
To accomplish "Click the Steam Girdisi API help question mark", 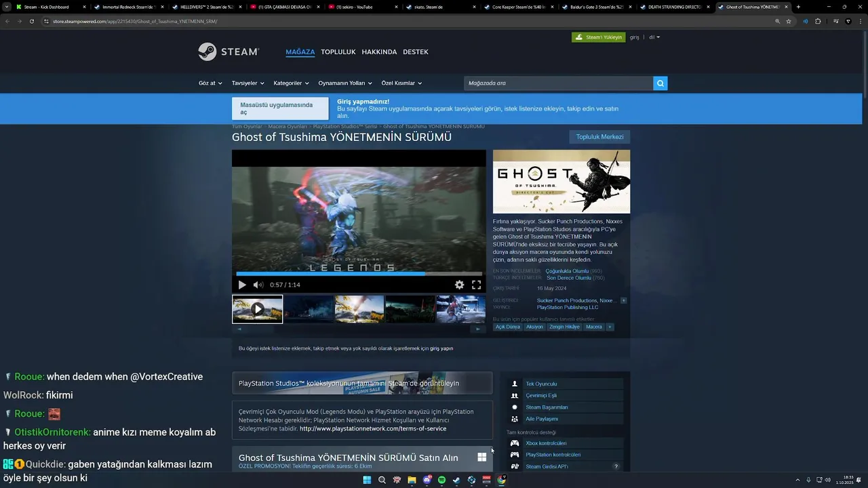I will [616, 466].
